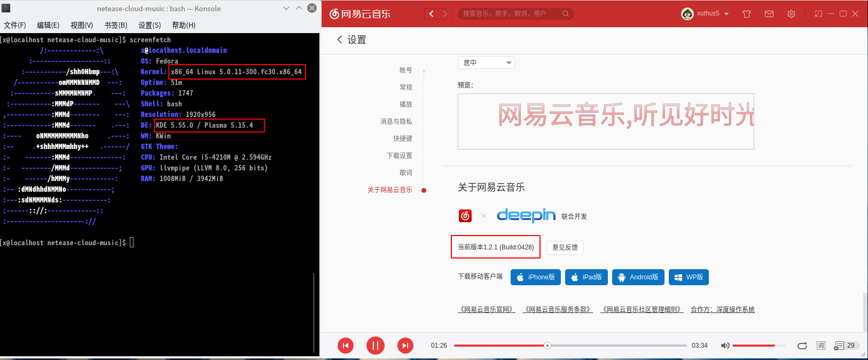Toggle the loop playback mode icon

point(802,346)
